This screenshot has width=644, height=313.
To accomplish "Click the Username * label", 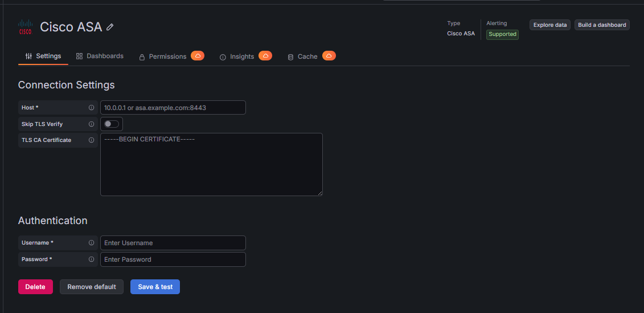I will [x=38, y=243].
